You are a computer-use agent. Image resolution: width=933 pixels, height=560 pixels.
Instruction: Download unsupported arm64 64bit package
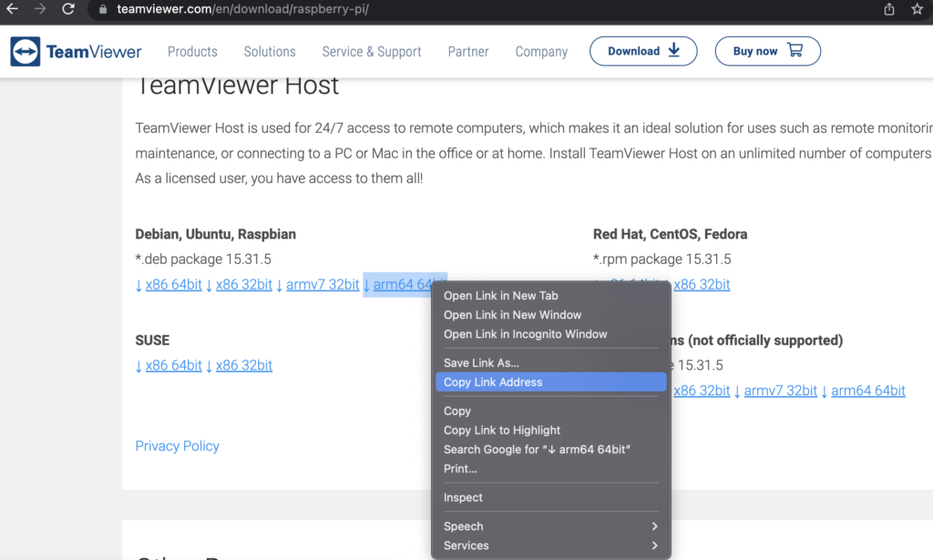(x=868, y=391)
